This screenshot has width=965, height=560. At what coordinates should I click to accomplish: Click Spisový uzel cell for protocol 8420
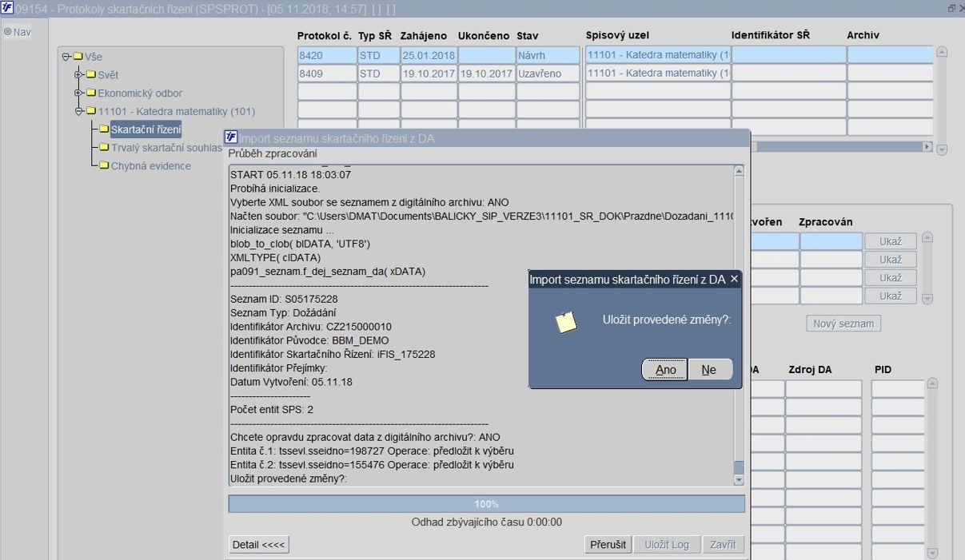click(658, 54)
